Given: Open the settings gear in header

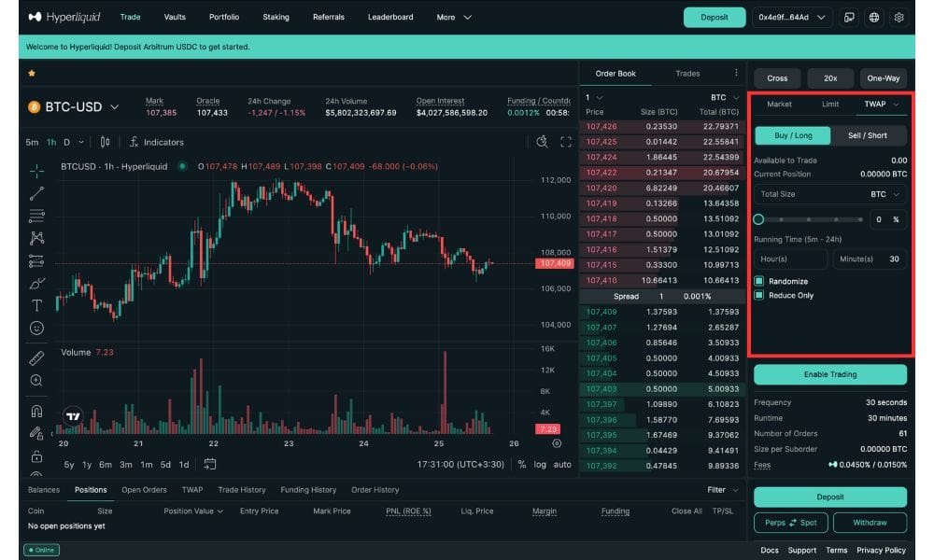Looking at the screenshot, I should (x=899, y=17).
